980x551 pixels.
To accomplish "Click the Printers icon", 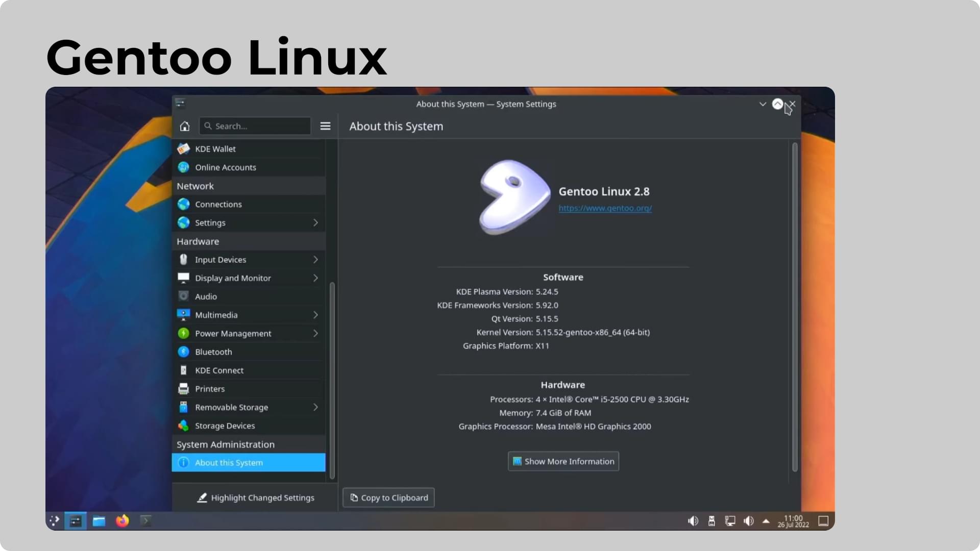I will (183, 389).
